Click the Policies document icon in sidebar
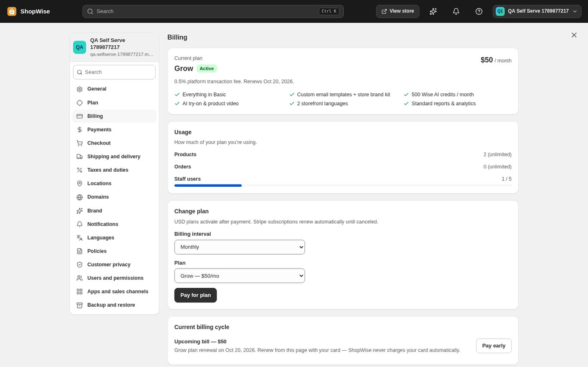The image size is (588, 367). (80, 251)
